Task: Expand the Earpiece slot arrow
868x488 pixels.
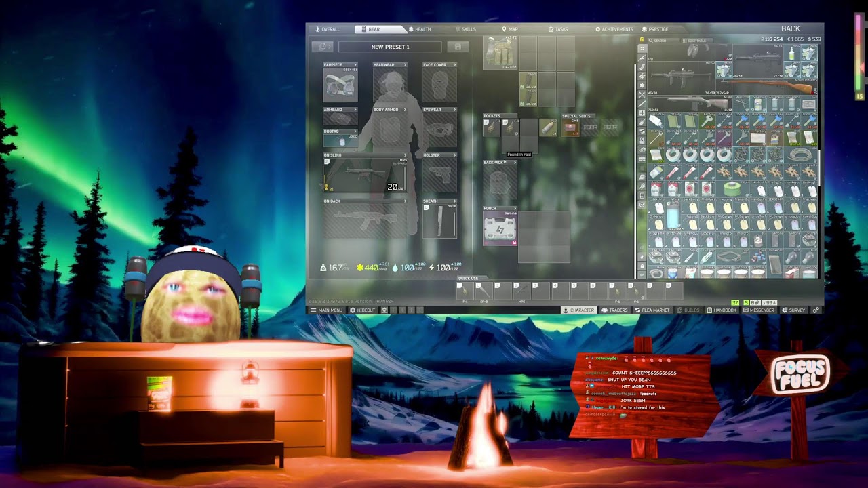Action: coord(355,65)
